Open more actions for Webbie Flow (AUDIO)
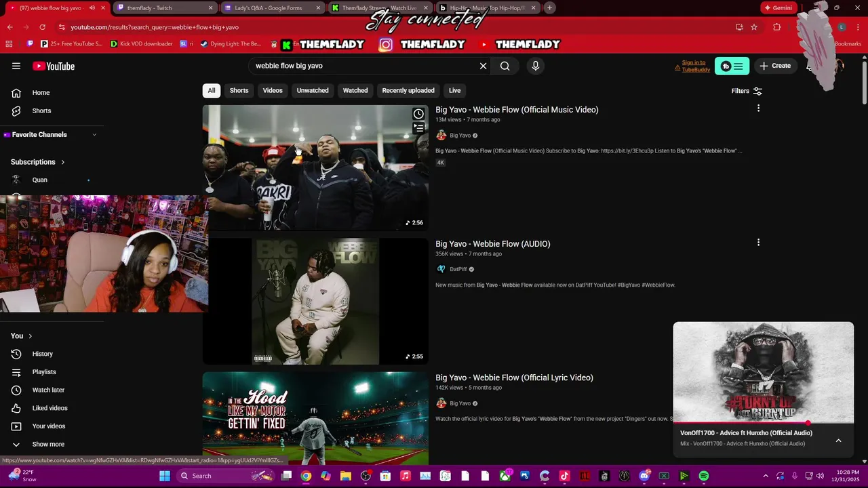868x488 pixels. [758, 243]
